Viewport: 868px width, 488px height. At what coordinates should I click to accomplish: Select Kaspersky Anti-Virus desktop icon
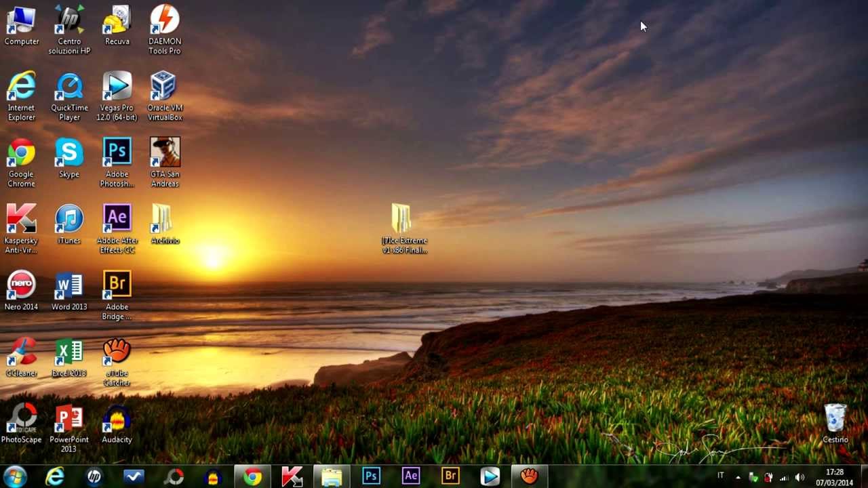point(21,230)
